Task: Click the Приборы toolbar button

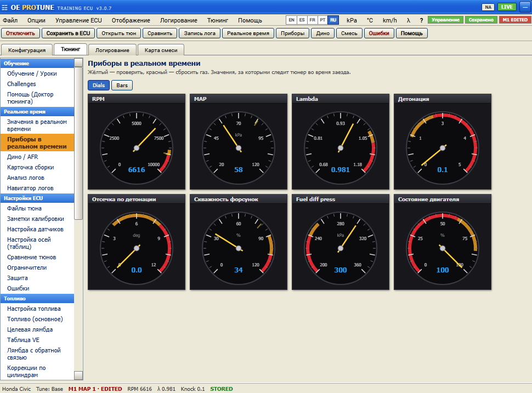Action: (x=292, y=33)
